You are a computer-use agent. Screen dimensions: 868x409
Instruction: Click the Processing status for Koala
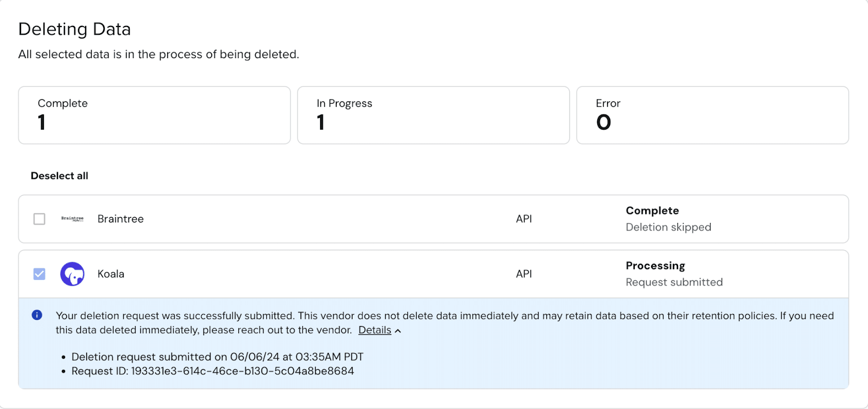point(655,266)
